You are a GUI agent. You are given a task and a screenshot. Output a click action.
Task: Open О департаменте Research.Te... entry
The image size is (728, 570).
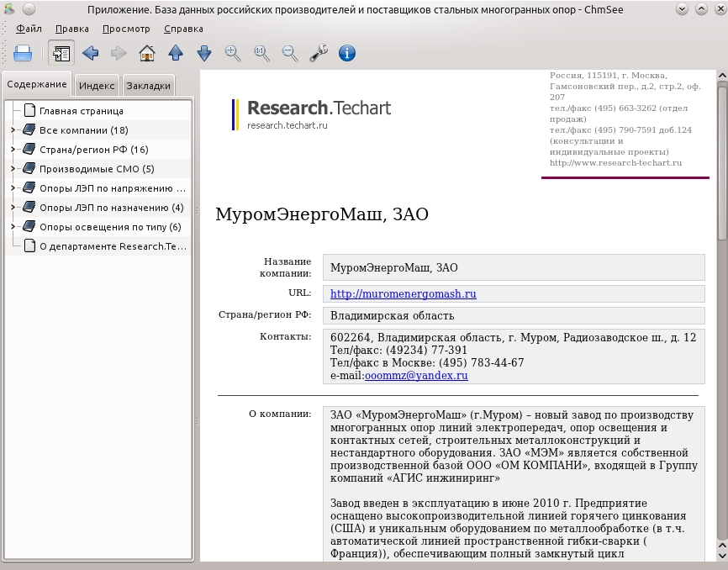(x=113, y=246)
